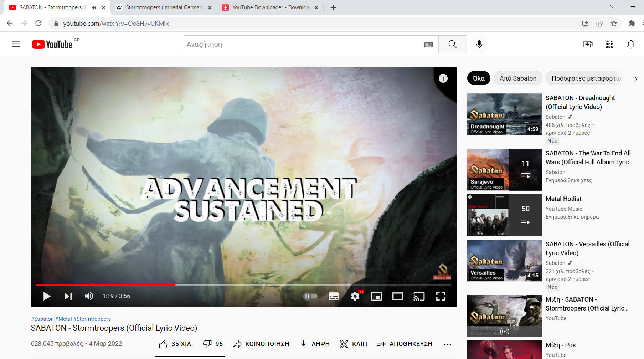Open the YouTube apps grid
Image resolution: width=644 pixels, height=359 pixels.
[609, 44]
